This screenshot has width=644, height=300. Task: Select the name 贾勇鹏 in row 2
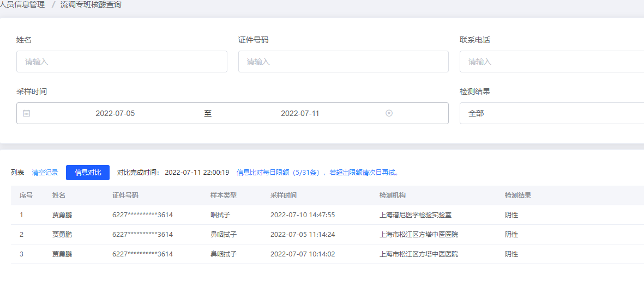point(62,235)
